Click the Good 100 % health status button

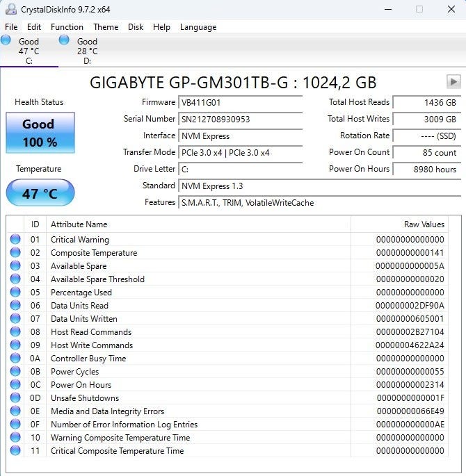pyautogui.click(x=40, y=133)
